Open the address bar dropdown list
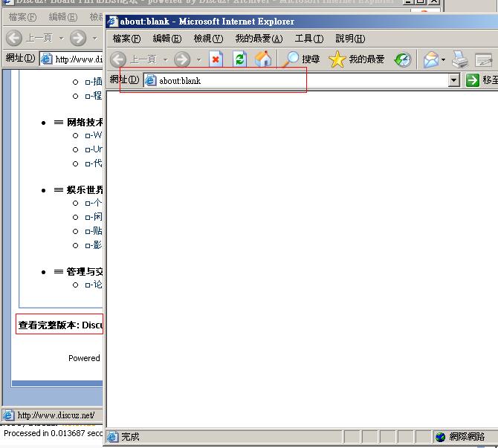 click(x=454, y=80)
